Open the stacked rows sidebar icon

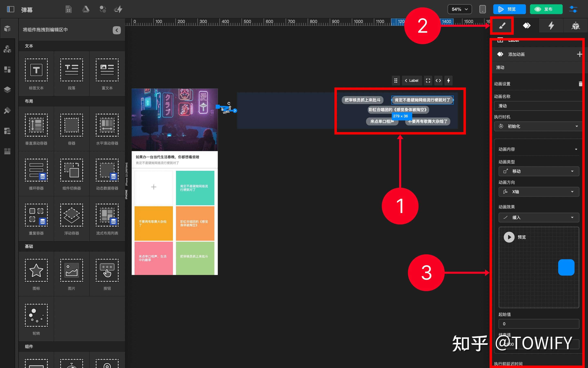point(7,151)
